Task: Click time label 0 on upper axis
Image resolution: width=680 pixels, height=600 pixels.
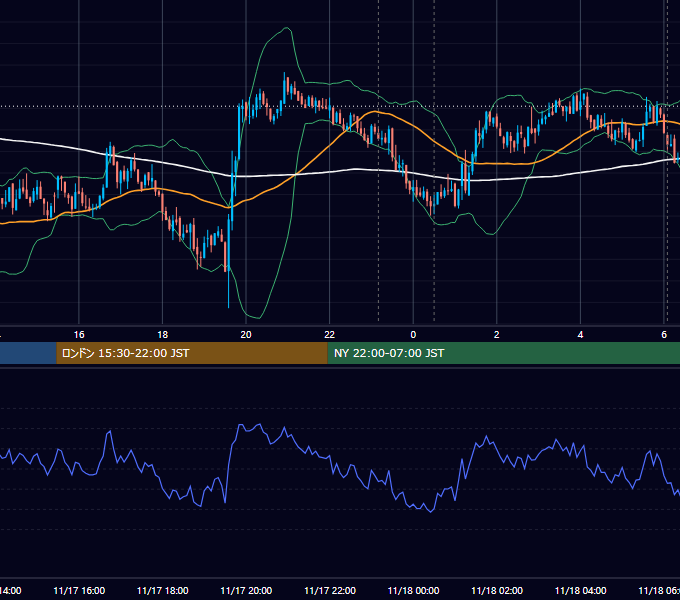Action: tap(413, 335)
